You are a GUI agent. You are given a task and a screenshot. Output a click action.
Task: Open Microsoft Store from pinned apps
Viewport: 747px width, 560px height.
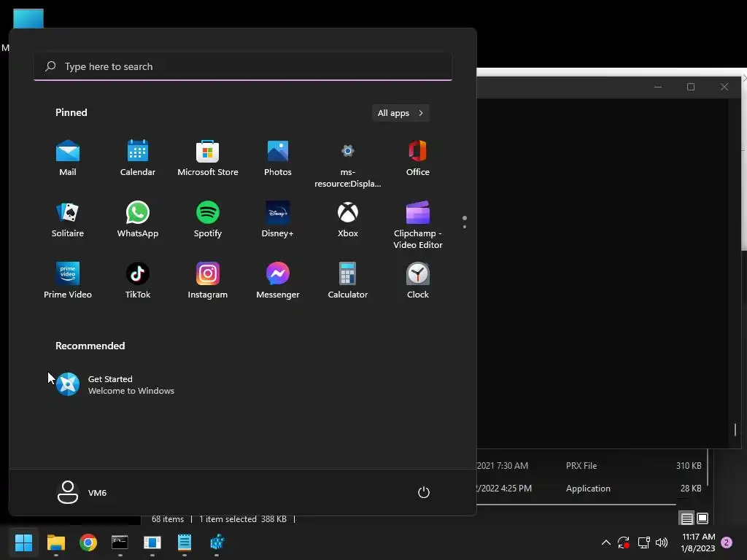[208, 158]
